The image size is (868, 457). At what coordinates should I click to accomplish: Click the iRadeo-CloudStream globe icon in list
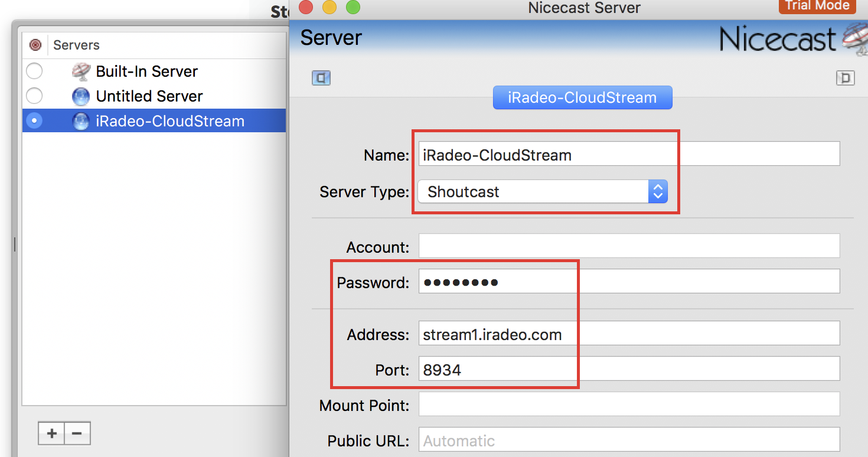[x=81, y=121]
